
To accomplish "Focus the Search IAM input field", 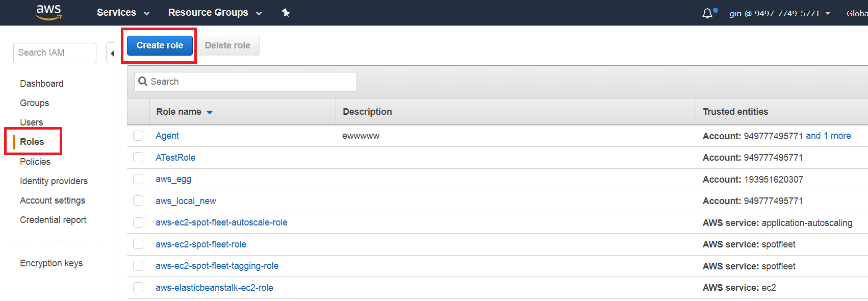I will [x=55, y=53].
